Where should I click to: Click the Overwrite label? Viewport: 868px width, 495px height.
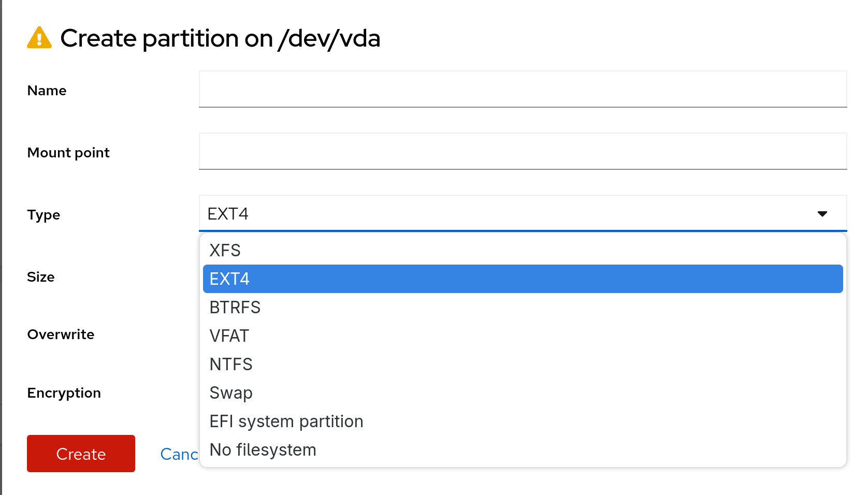click(x=61, y=334)
